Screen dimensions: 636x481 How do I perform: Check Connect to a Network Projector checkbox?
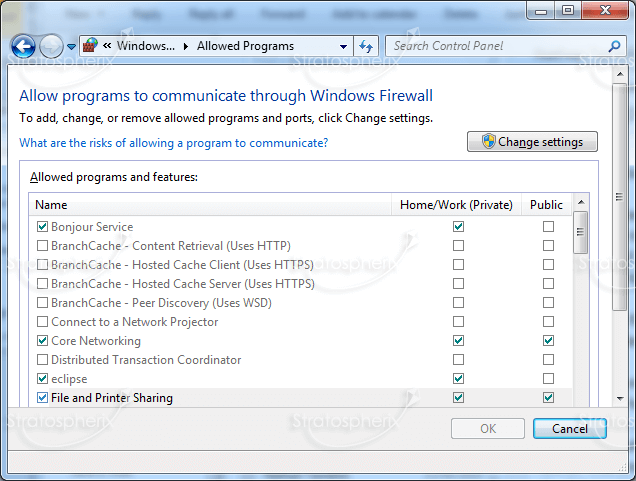pos(42,322)
